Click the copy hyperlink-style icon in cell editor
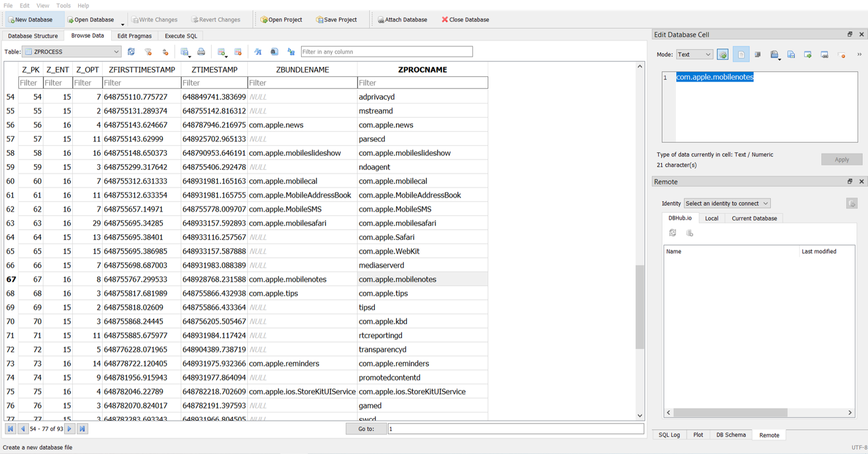 click(825, 54)
